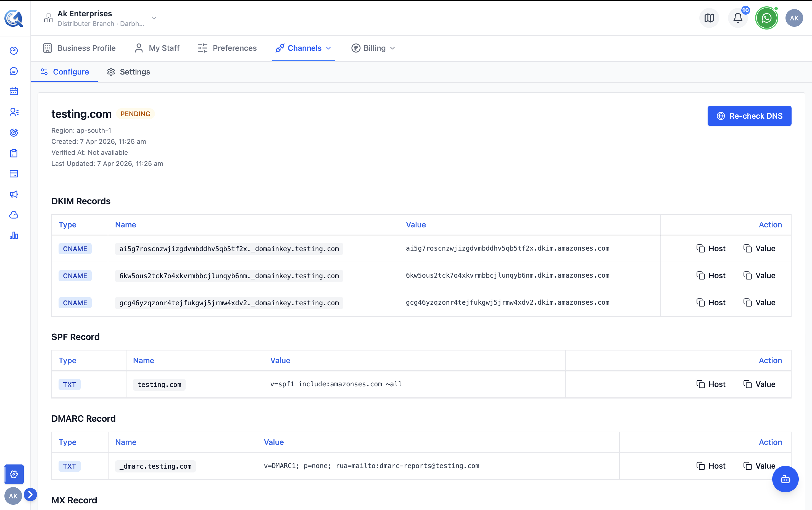The height and width of the screenshot is (510, 812).
Task: Copy Value for the SPF record
Action: (759, 384)
